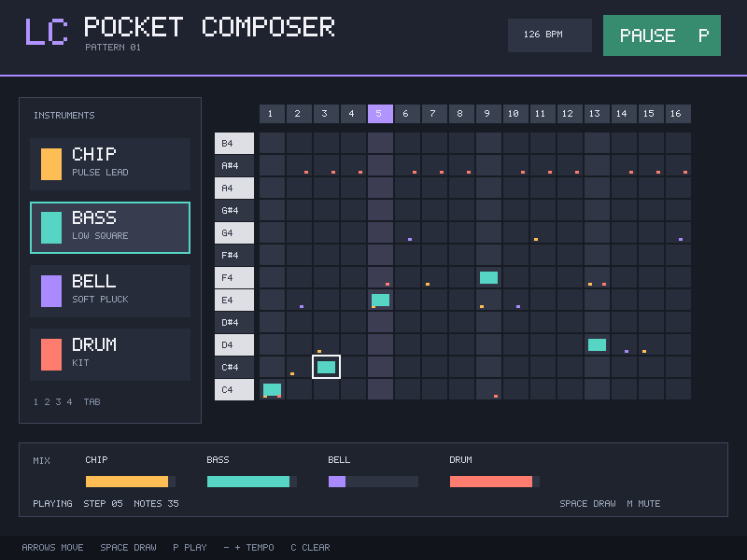The height and width of the screenshot is (560, 747).
Task: Toggle the bass note at E4 step 5
Action: pyautogui.click(x=380, y=300)
